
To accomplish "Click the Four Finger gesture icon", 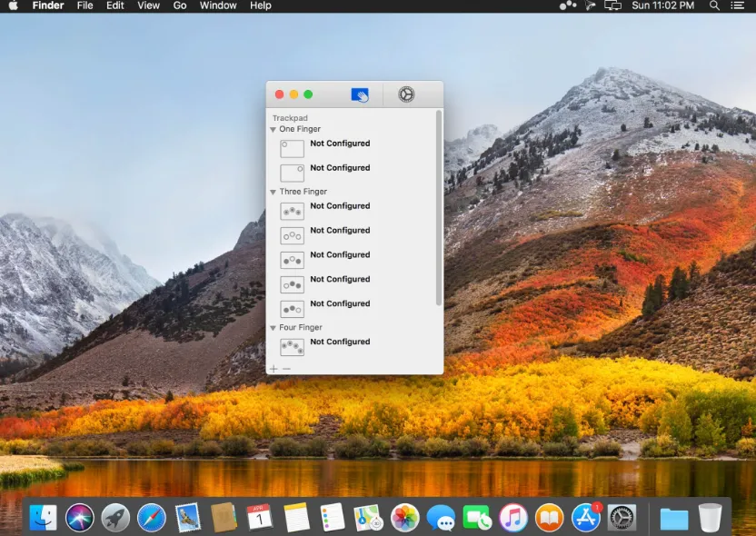I will (293, 347).
